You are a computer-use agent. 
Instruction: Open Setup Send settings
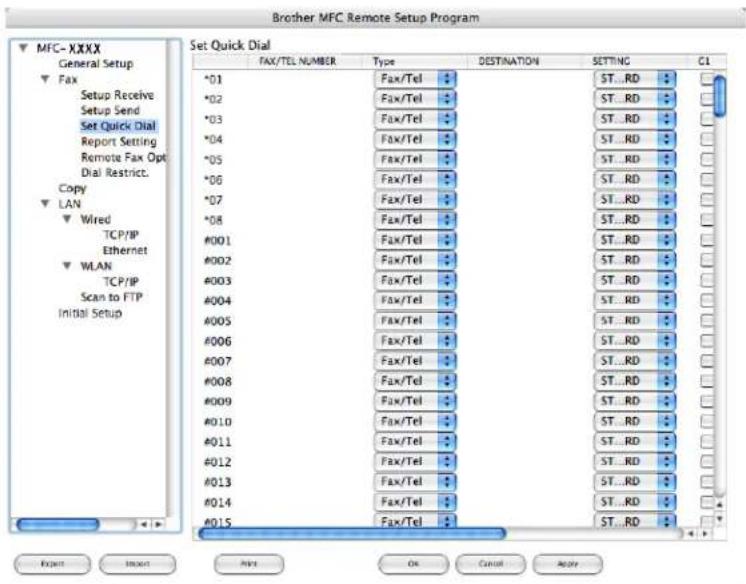tap(110, 110)
